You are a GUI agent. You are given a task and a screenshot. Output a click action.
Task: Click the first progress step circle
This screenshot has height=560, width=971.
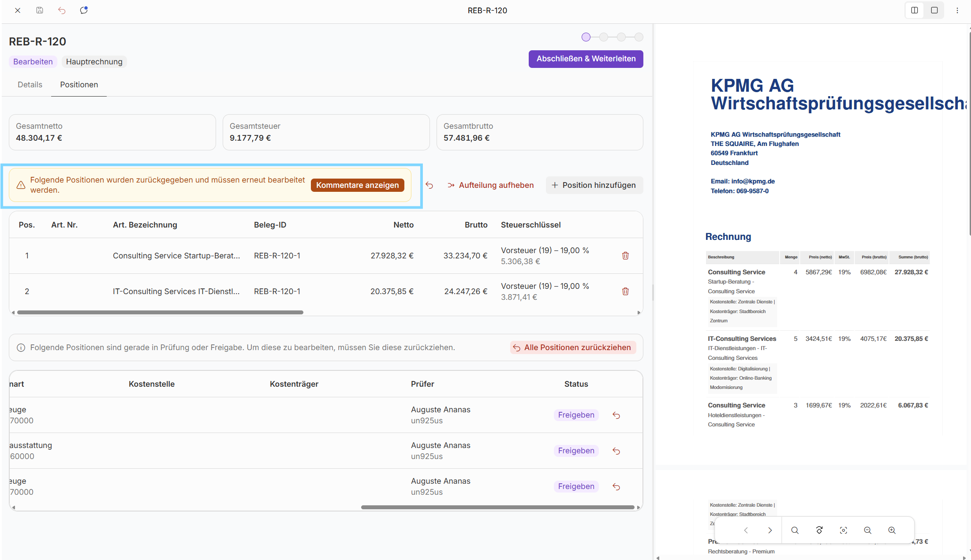(x=586, y=37)
